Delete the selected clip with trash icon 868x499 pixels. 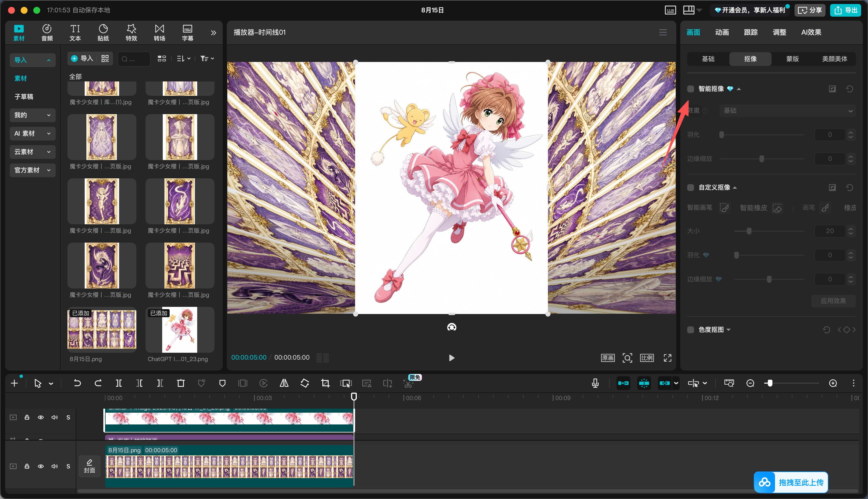click(x=181, y=383)
